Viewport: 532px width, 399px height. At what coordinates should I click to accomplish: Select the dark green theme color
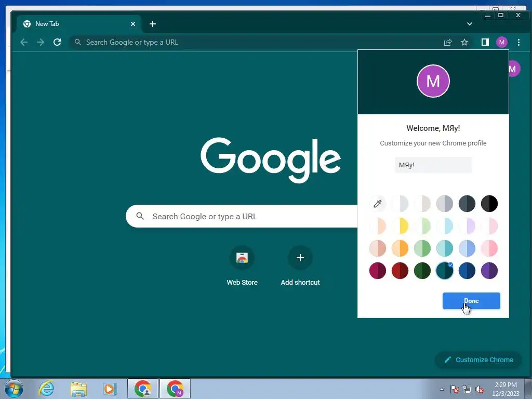422,271
